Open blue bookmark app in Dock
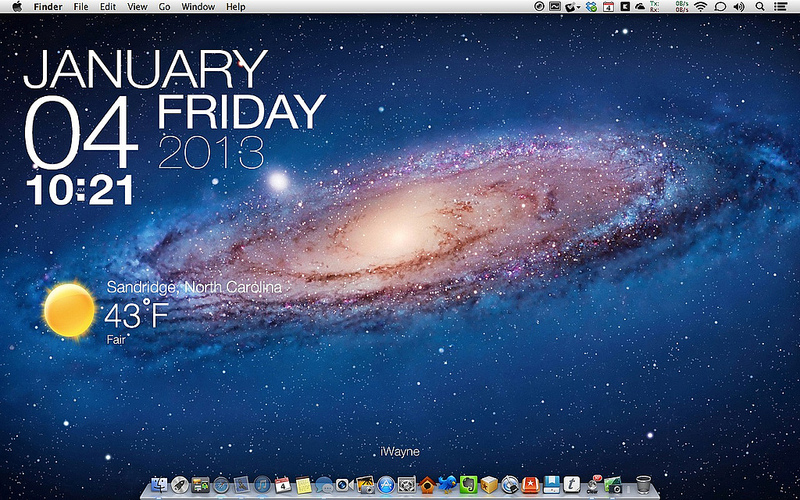This screenshot has height=500, width=800. 551,485
